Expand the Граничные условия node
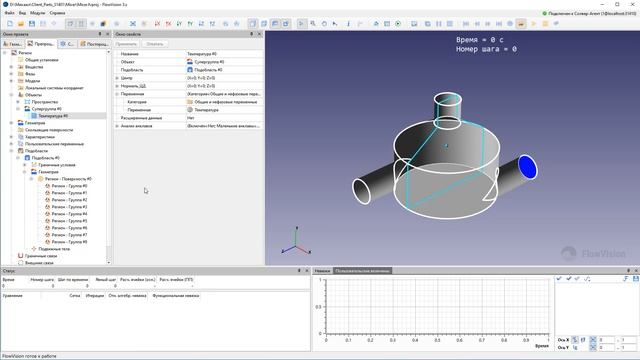This screenshot has width=640, height=360. pos(24,165)
